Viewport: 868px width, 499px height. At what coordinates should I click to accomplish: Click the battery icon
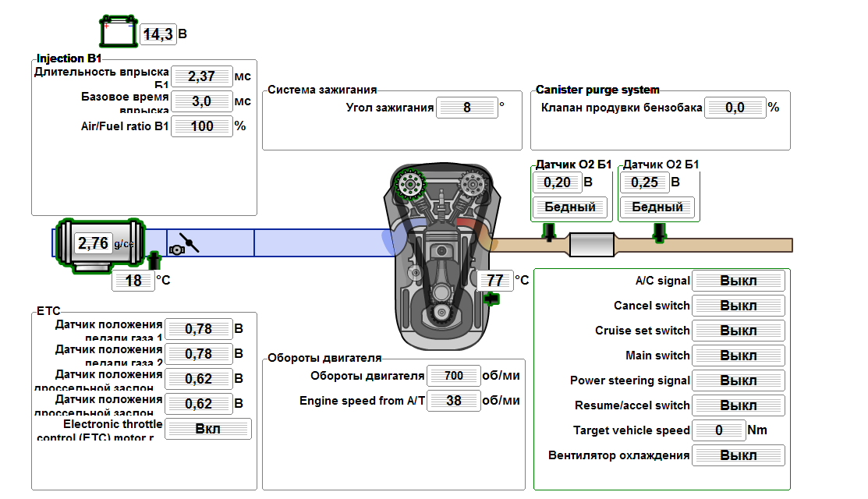click(119, 31)
